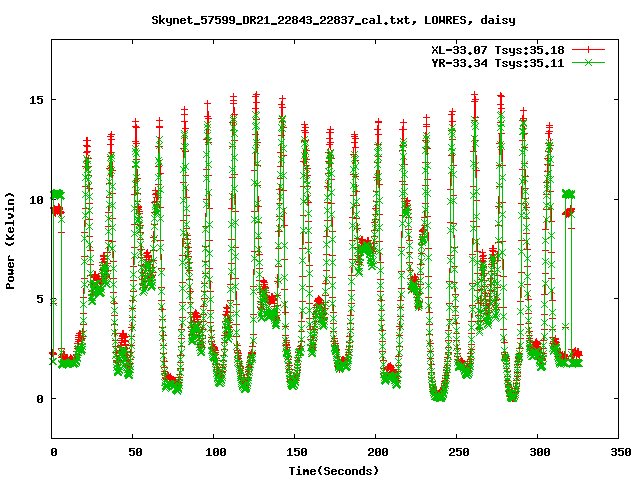Click y-axis tick label '5'

(40, 299)
